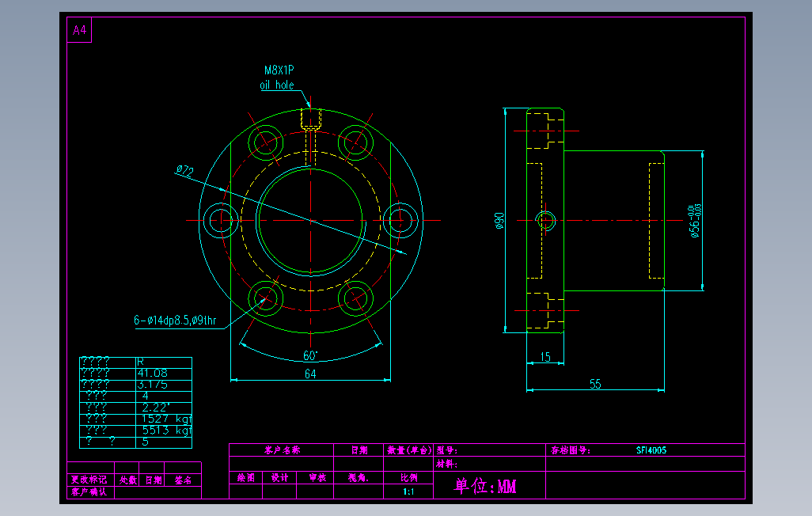Click the 64 width dimension text
This screenshot has height=516, width=812.
click(x=310, y=374)
